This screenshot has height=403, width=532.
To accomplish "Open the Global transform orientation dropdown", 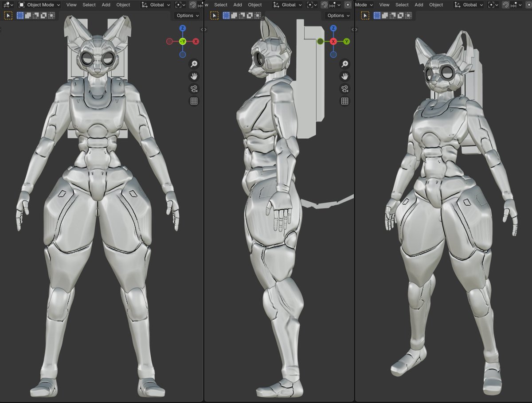I will pos(157,5).
